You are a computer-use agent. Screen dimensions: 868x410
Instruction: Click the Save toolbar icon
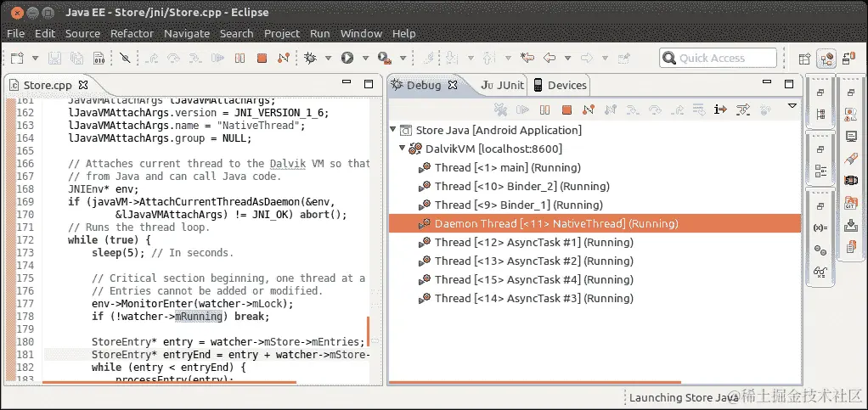click(55, 58)
